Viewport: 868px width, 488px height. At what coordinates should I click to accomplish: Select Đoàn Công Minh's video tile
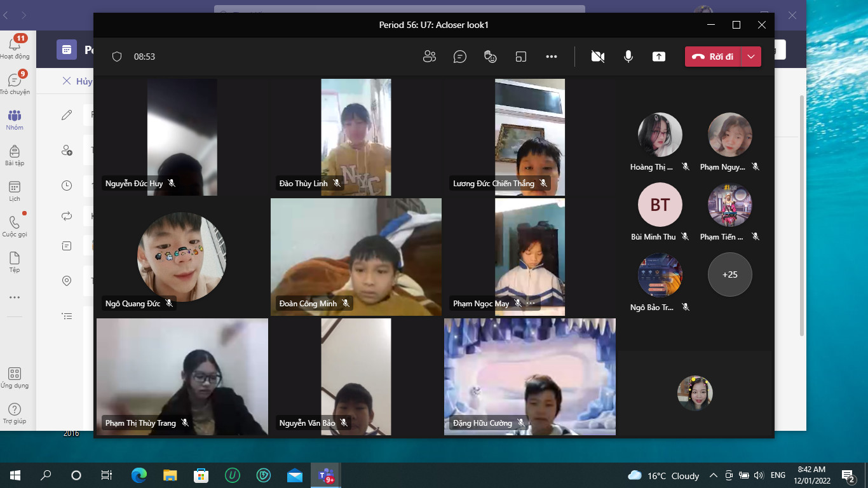(x=356, y=257)
